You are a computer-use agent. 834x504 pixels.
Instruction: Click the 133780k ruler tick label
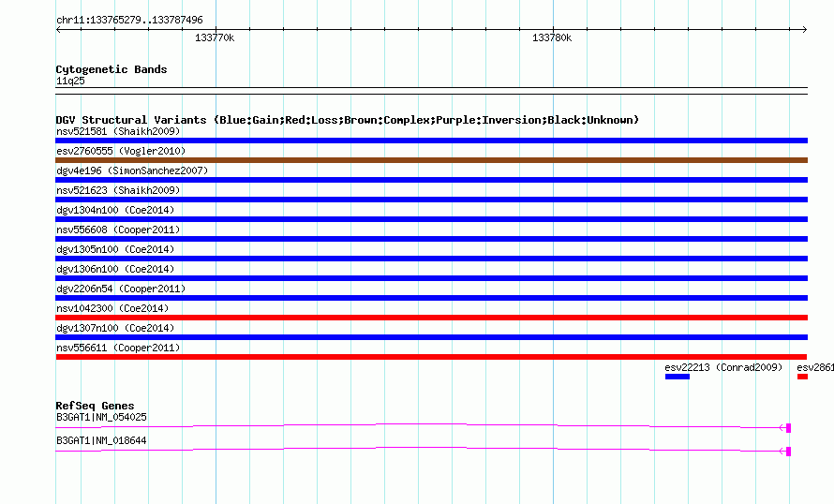[552, 37]
